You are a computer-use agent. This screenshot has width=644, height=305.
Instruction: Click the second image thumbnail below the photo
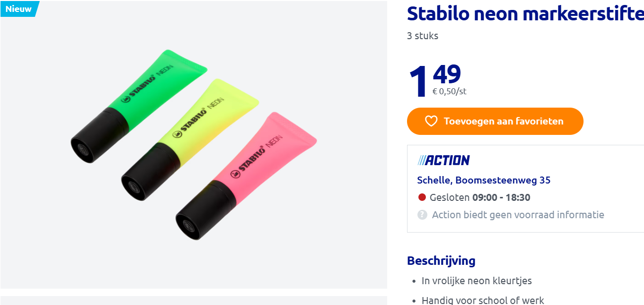[193, 302]
